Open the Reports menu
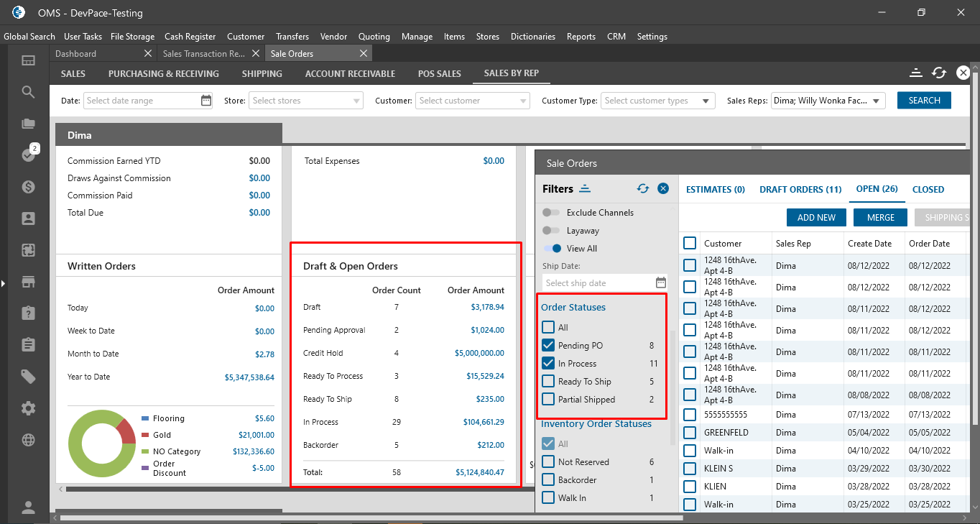Image resolution: width=980 pixels, height=524 pixels. point(581,37)
